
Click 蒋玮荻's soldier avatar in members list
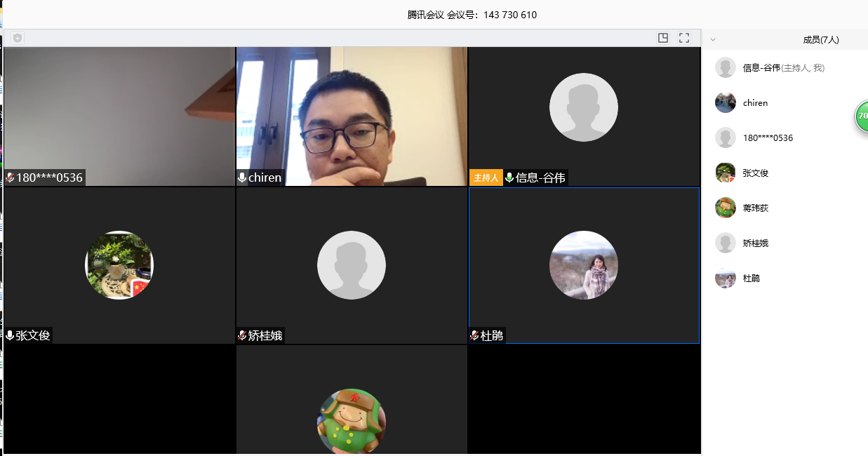click(725, 208)
